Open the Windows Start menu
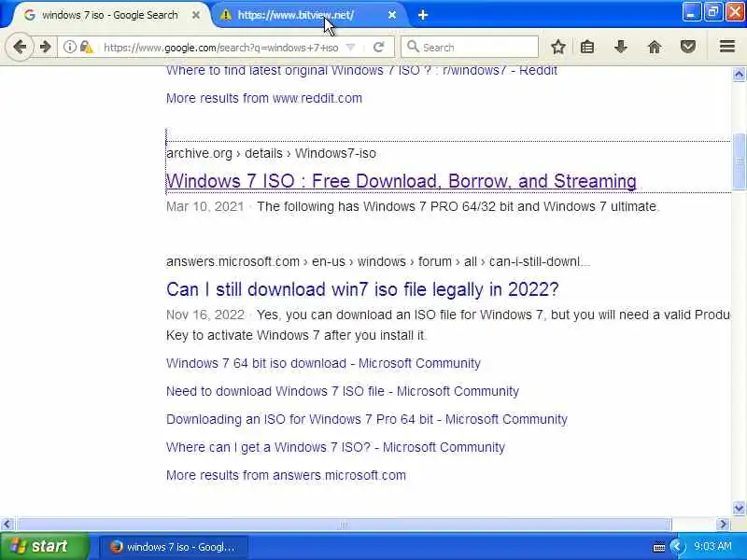 coord(44,546)
